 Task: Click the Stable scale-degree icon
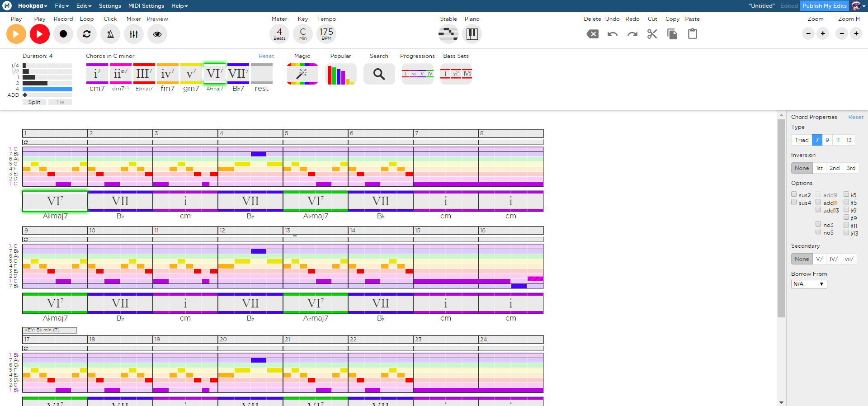click(448, 34)
